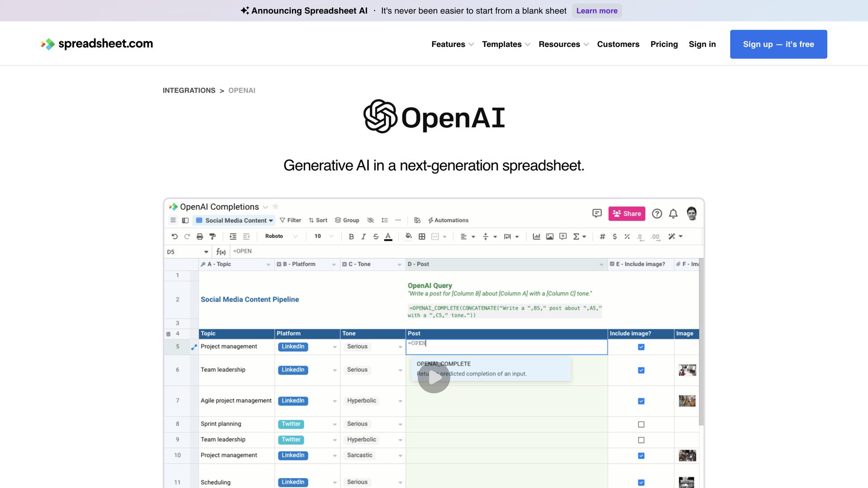Uncheck Include image for Sprint planning row
868x488 pixels.
641,424
